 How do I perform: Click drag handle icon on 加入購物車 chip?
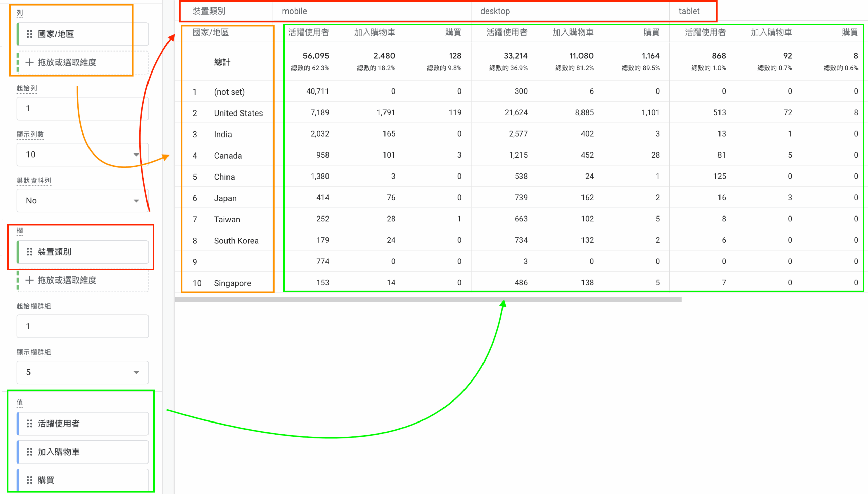tap(29, 452)
